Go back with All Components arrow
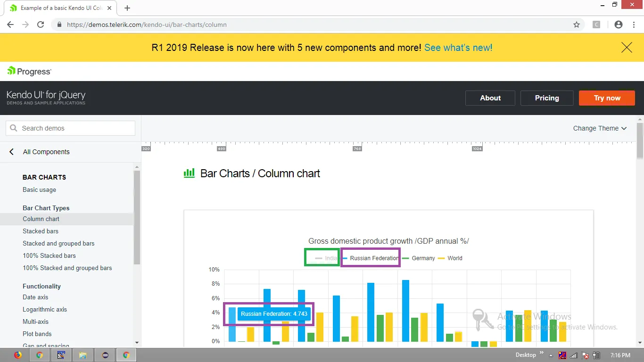Viewport: 644px width, 362px height. (12, 152)
